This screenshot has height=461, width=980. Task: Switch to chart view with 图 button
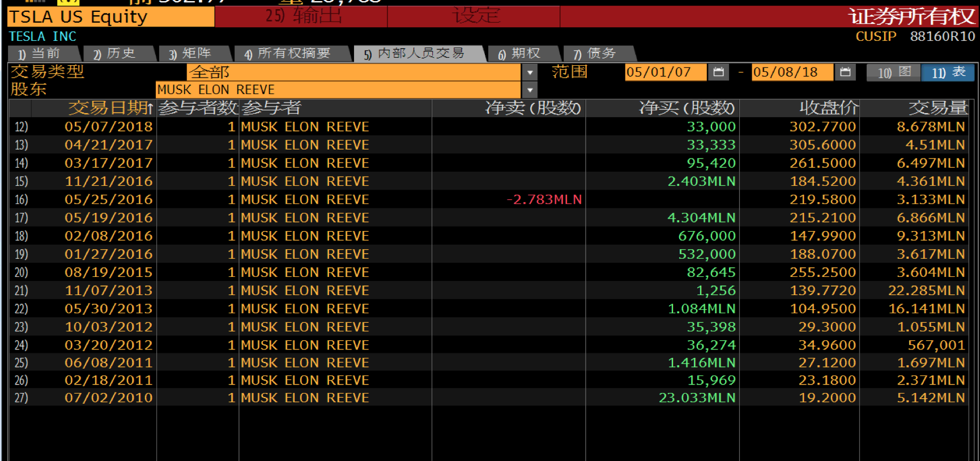(893, 72)
